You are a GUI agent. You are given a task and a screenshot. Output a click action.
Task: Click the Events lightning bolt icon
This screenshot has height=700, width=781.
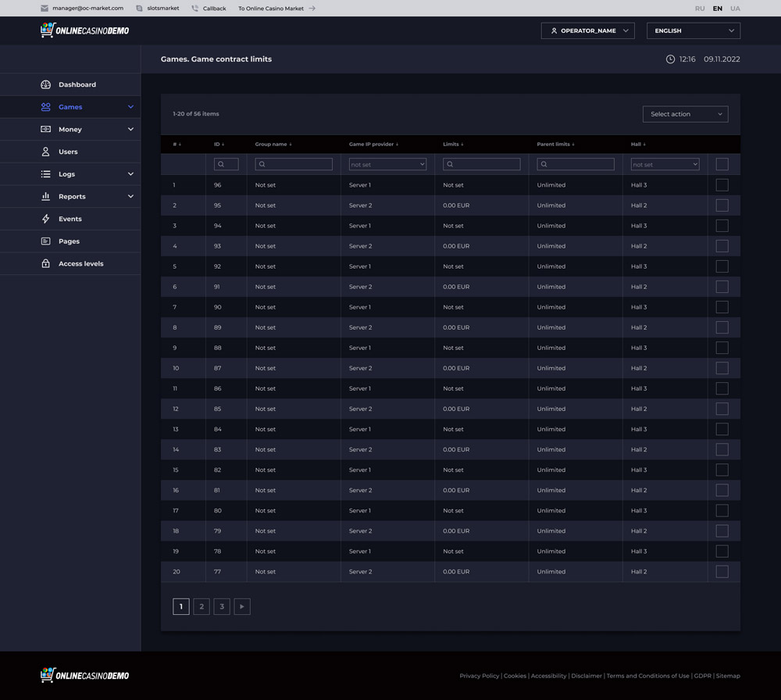pos(45,219)
